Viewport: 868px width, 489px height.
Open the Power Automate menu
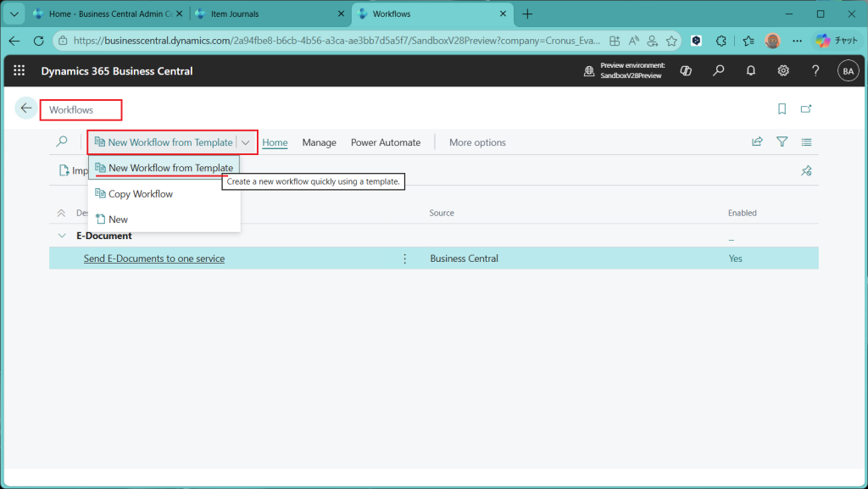tap(386, 142)
